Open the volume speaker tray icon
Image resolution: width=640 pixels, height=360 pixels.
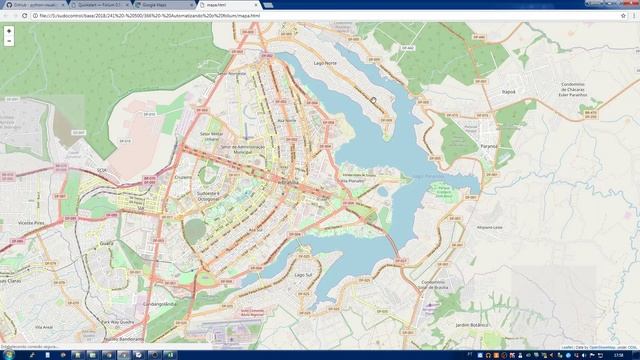(584, 356)
